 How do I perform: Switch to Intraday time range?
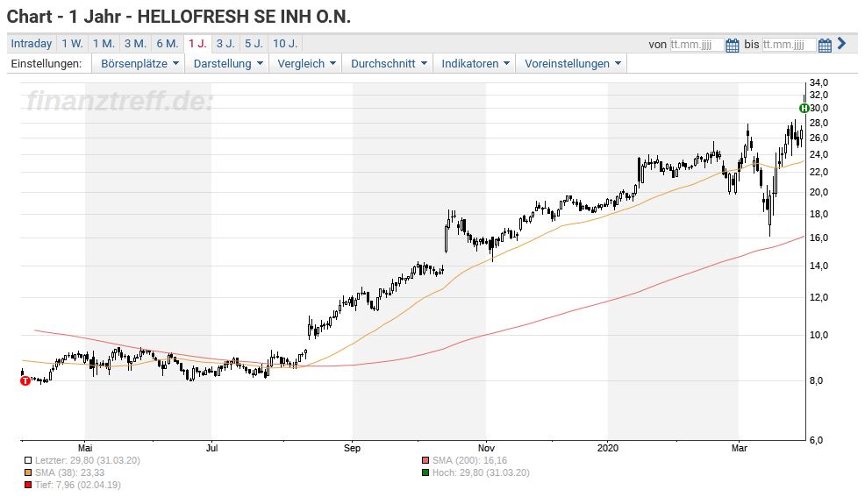[x=32, y=44]
